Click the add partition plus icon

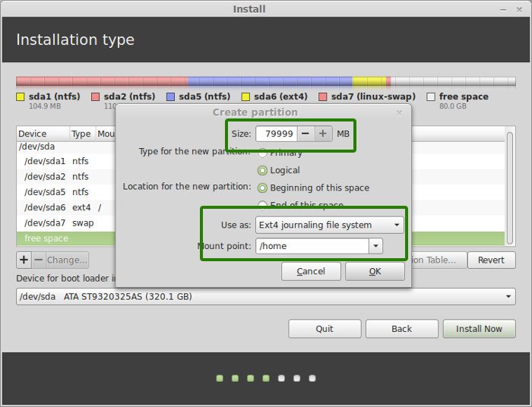click(24, 260)
